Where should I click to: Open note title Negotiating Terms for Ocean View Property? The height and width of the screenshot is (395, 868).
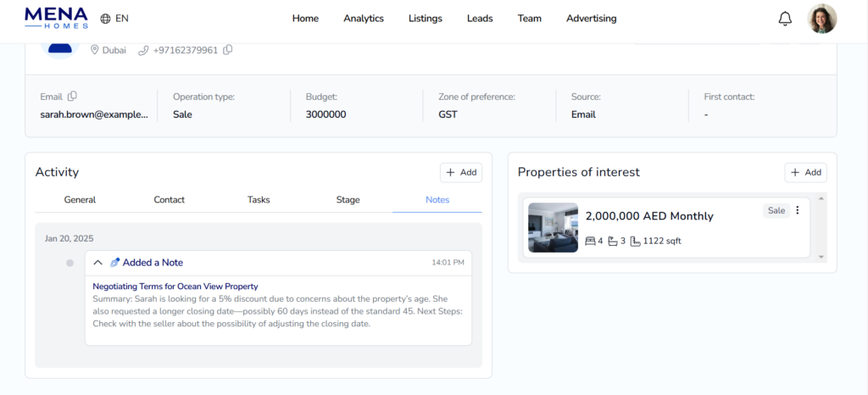[175, 287]
